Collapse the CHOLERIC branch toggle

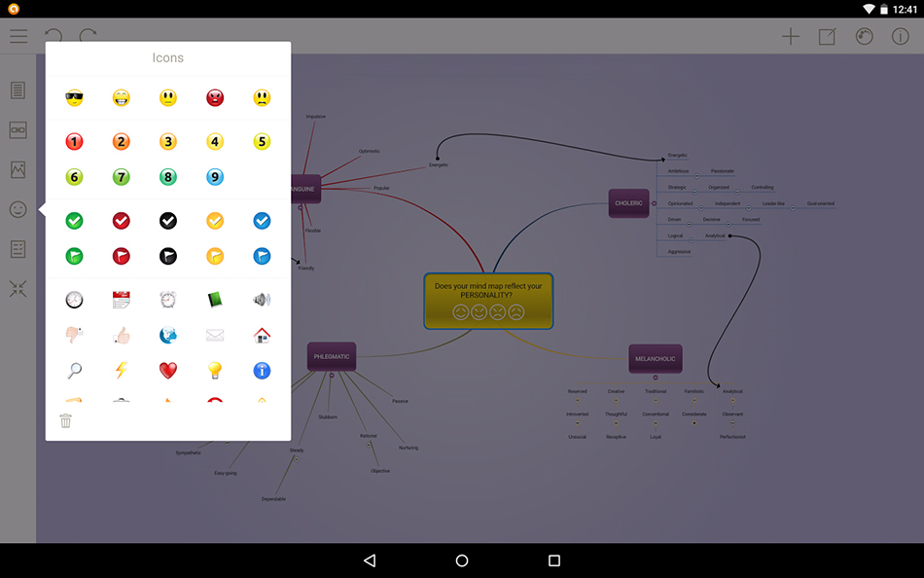(x=654, y=203)
